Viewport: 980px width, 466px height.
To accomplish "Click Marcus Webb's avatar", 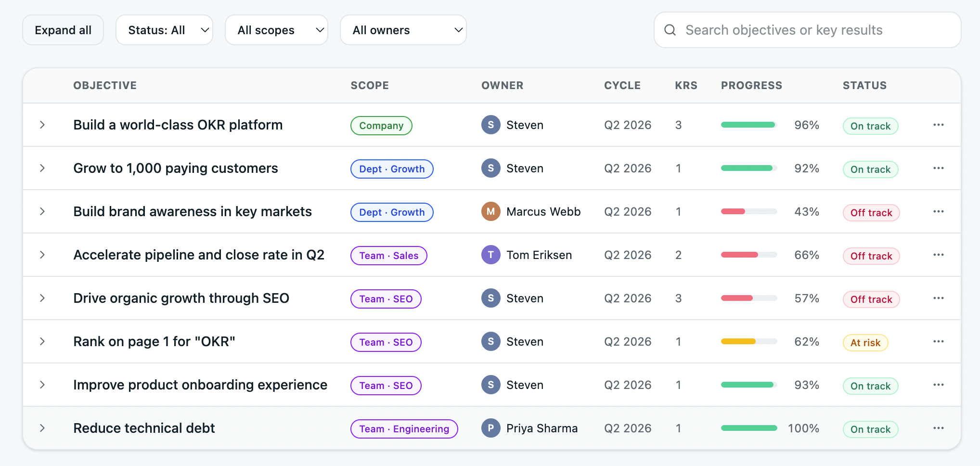I will (490, 211).
